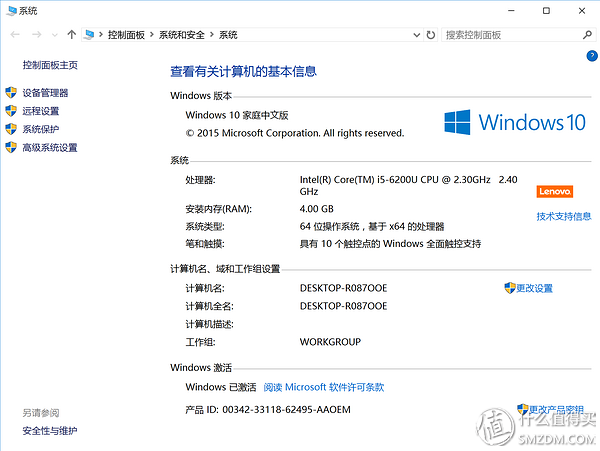
Task: Maximize the 系统 window
Action: [x=546, y=11]
